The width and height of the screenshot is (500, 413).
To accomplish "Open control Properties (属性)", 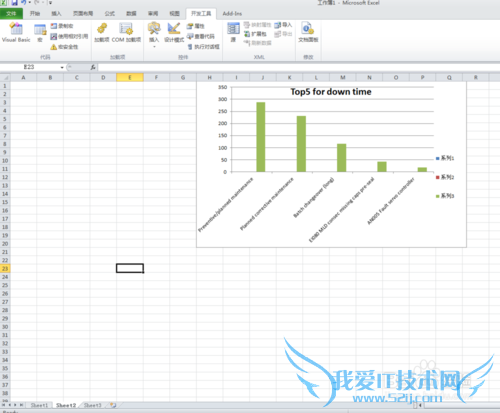I will click(x=196, y=26).
